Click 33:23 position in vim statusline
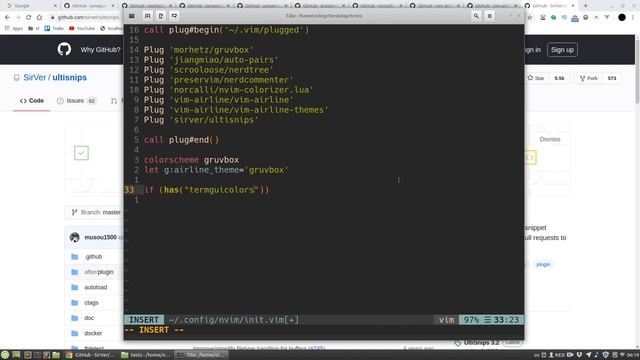The height and width of the screenshot is (360, 640). click(506, 320)
